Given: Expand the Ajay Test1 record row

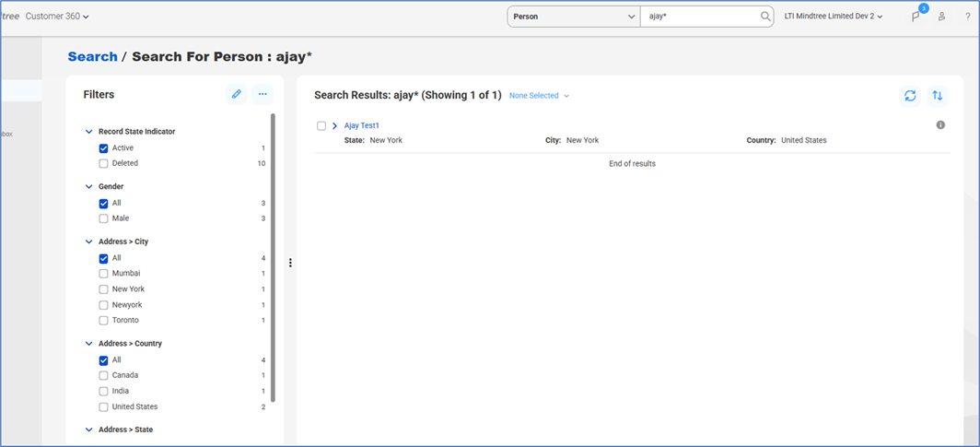Looking at the screenshot, I should click(334, 125).
